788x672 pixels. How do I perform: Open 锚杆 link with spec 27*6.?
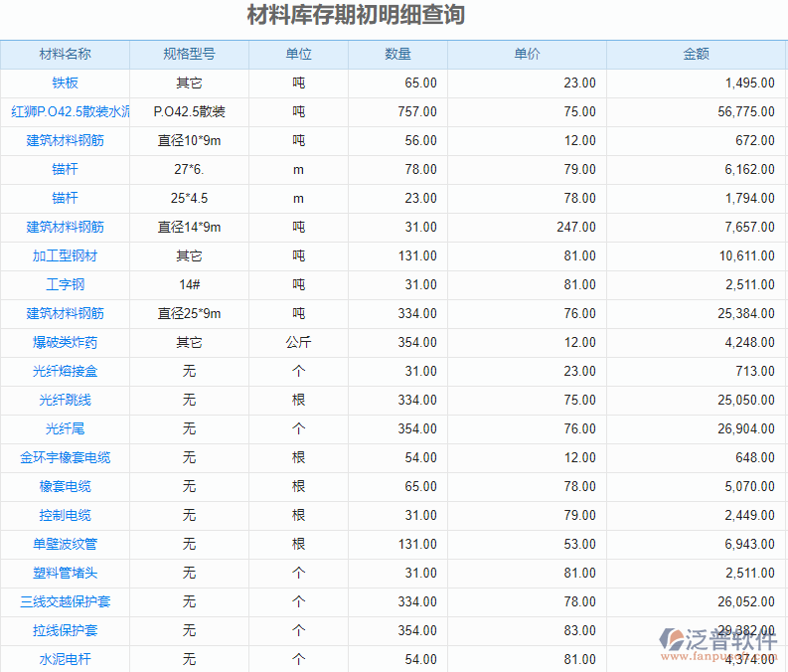click(65, 169)
